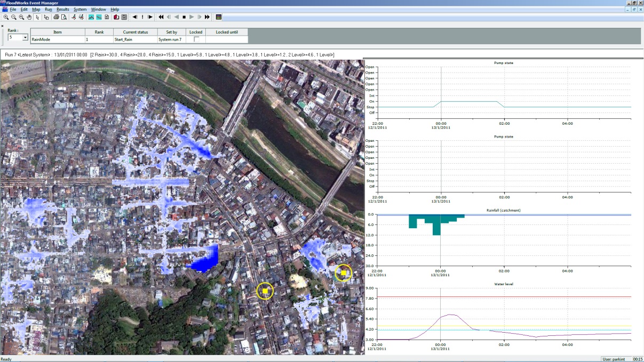Screen dimensions: 644x362
Task: Click the colored grid icon in toolbar
Action: (x=219, y=17)
